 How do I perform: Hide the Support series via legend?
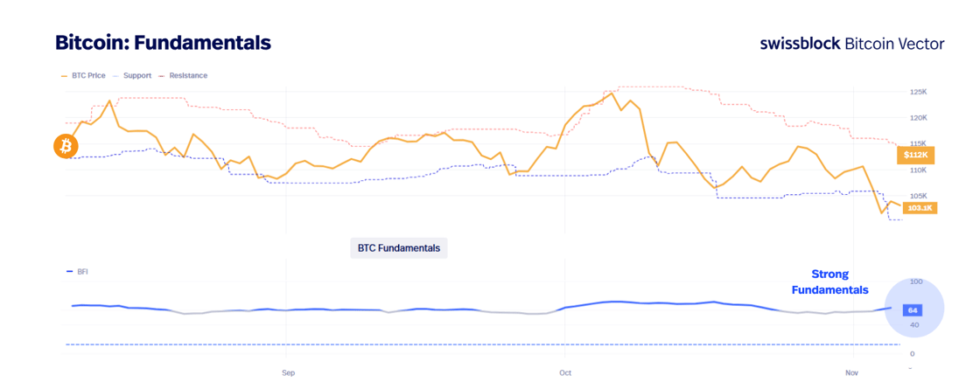(136, 76)
